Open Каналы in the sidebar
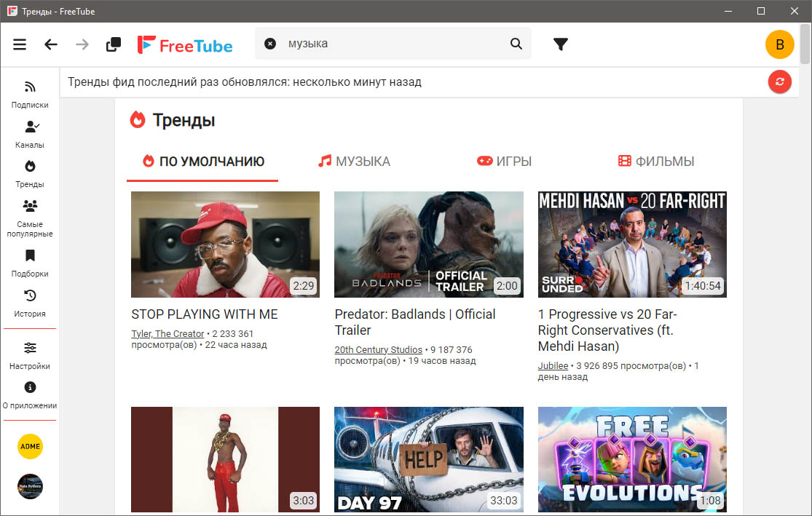The width and height of the screenshot is (812, 516). (30, 135)
